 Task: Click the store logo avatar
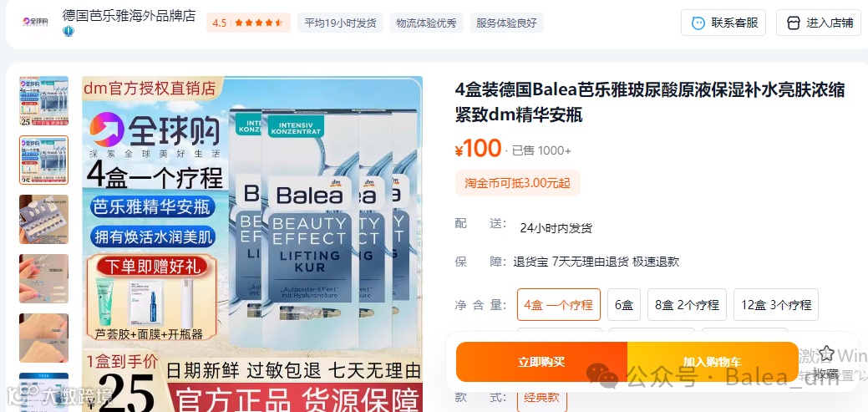[x=35, y=22]
